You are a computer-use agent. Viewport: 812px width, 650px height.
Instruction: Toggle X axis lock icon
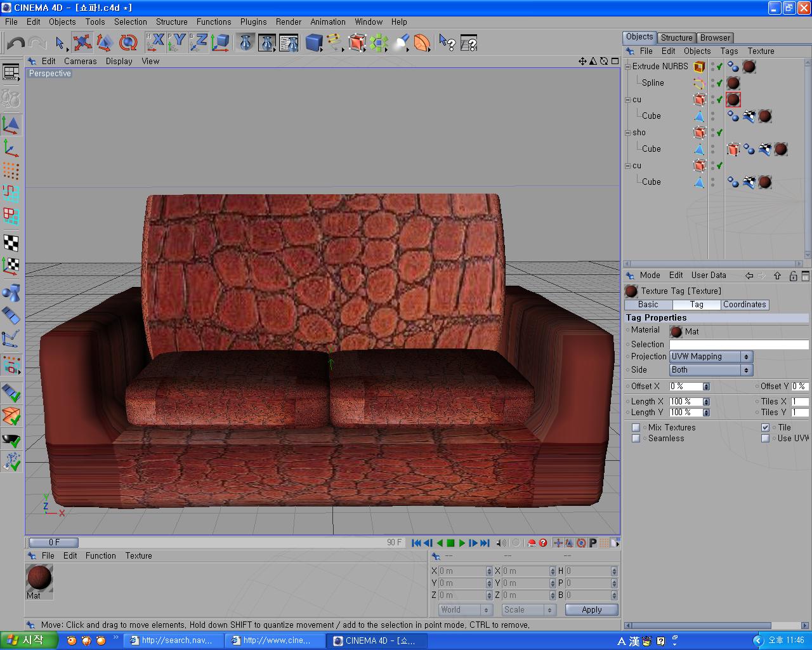point(156,43)
